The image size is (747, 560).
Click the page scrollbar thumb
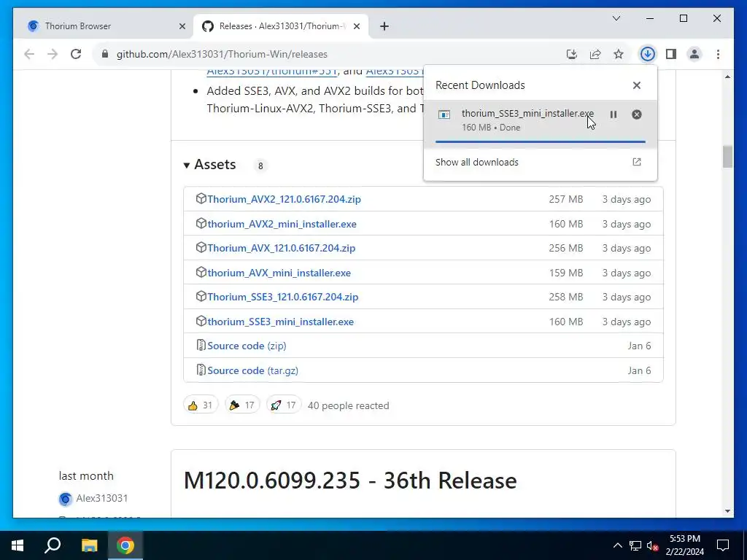tap(727, 157)
